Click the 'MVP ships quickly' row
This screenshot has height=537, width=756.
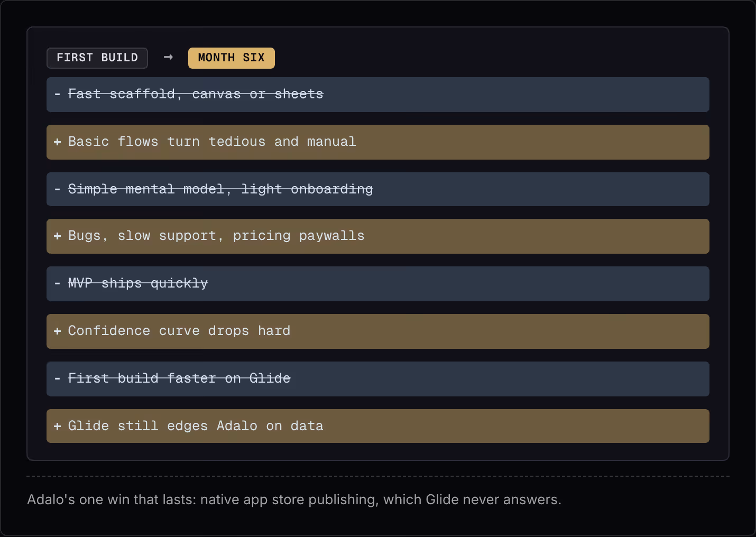pyautogui.click(x=378, y=284)
